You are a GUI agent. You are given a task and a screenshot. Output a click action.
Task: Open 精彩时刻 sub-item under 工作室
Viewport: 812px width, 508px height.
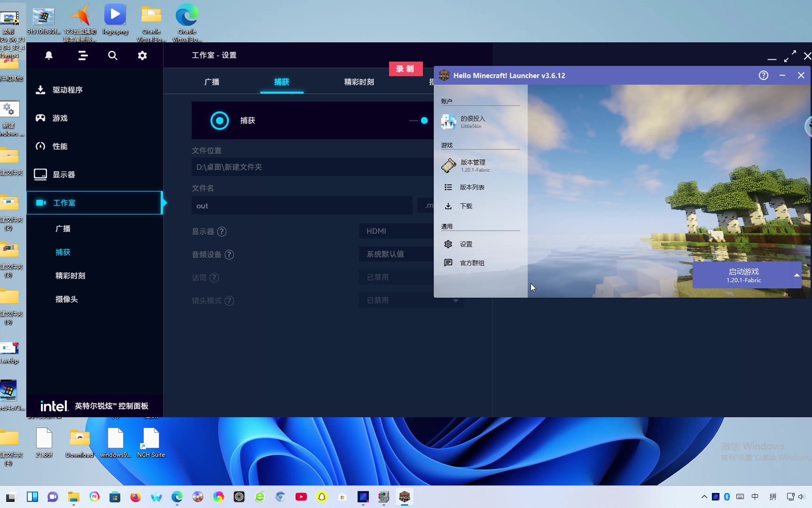click(x=70, y=276)
